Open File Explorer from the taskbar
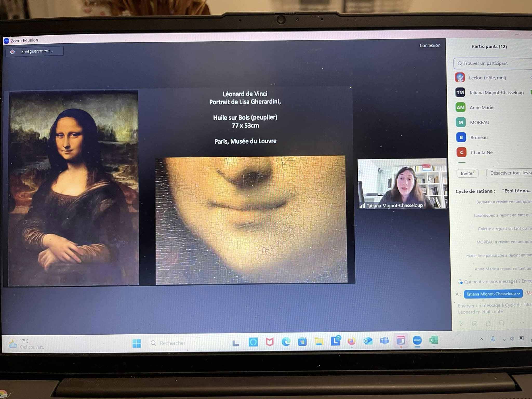The height and width of the screenshot is (399, 532). point(319,341)
